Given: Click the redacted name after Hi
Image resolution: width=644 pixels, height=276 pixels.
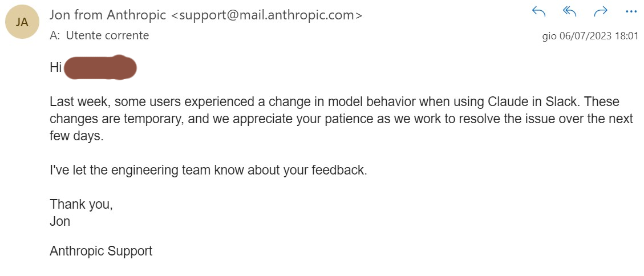Looking at the screenshot, I should [100, 67].
